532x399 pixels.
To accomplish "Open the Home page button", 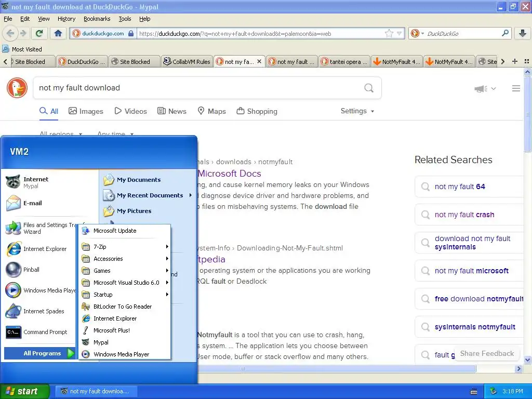I will click(x=58, y=33).
